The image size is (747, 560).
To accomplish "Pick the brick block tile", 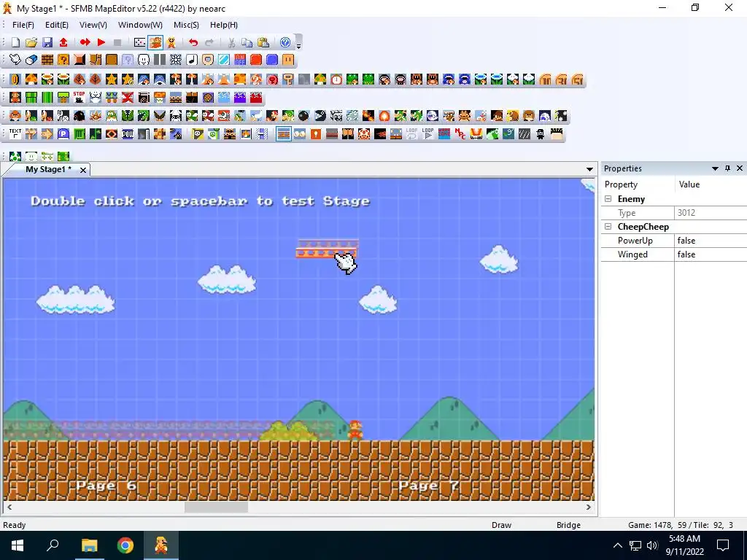I will coord(47,60).
